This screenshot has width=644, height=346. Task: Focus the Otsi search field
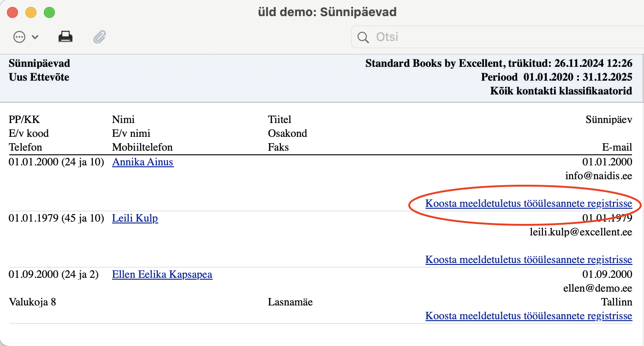pyautogui.click(x=497, y=37)
